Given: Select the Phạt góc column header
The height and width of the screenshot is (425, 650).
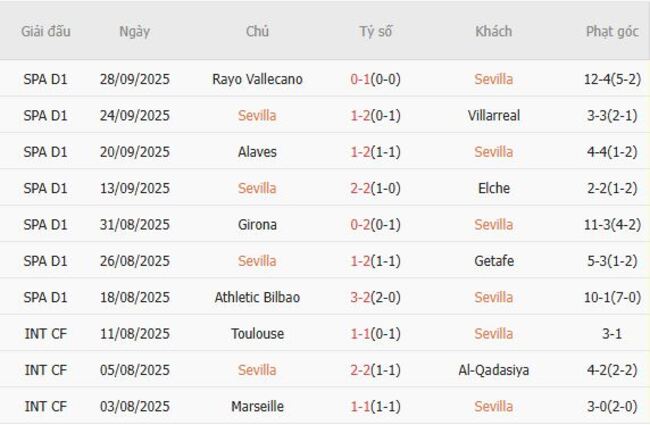Looking at the screenshot, I should pyautogui.click(x=612, y=31).
